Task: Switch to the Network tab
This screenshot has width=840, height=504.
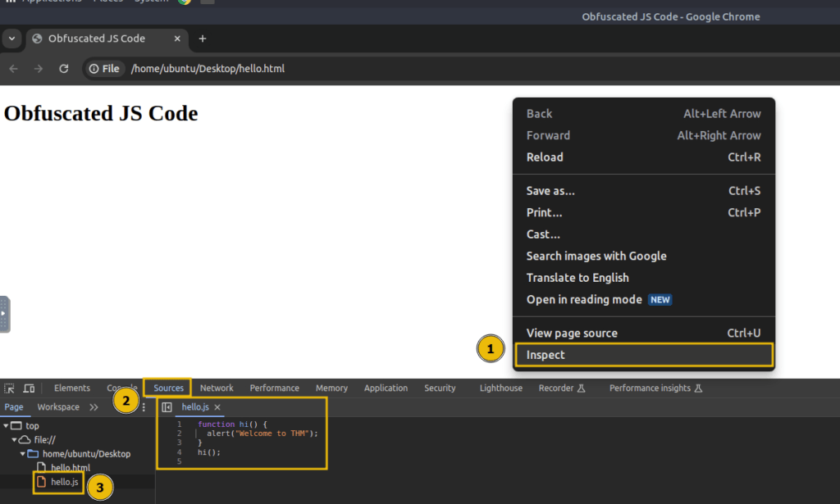Action: pyautogui.click(x=217, y=388)
